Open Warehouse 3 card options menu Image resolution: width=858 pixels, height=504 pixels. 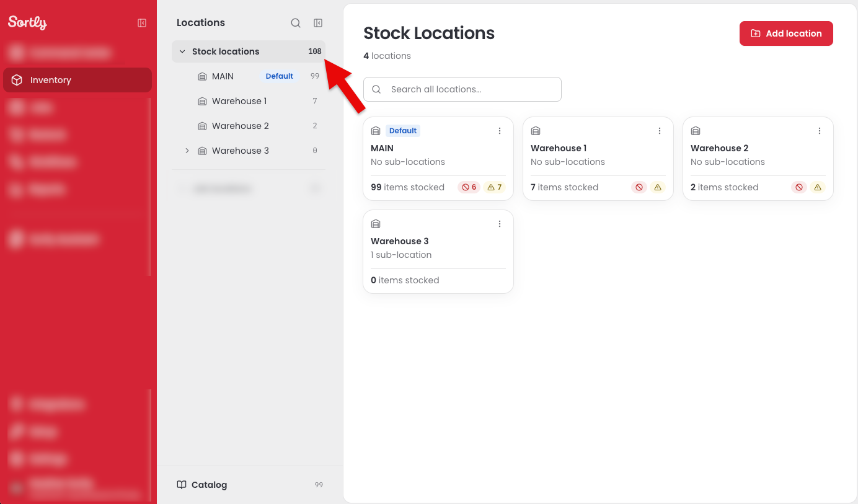coord(500,224)
